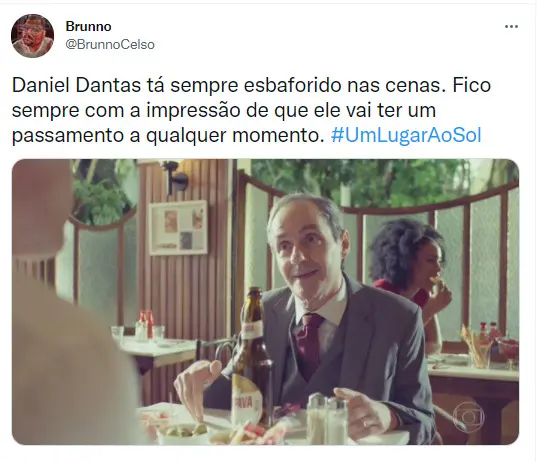The height and width of the screenshot is (462, 540).
Task: Click the Brunno display name
Action: (89, 27)
